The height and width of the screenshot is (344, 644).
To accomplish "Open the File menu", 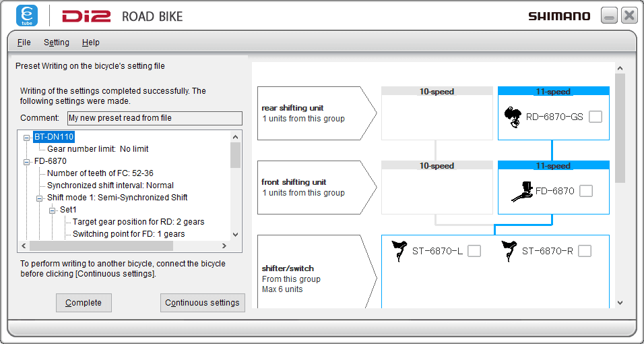I will (x=24, y=42).
